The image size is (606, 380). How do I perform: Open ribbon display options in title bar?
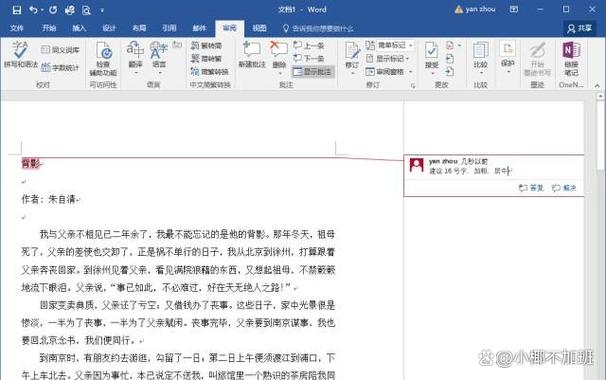514,9
